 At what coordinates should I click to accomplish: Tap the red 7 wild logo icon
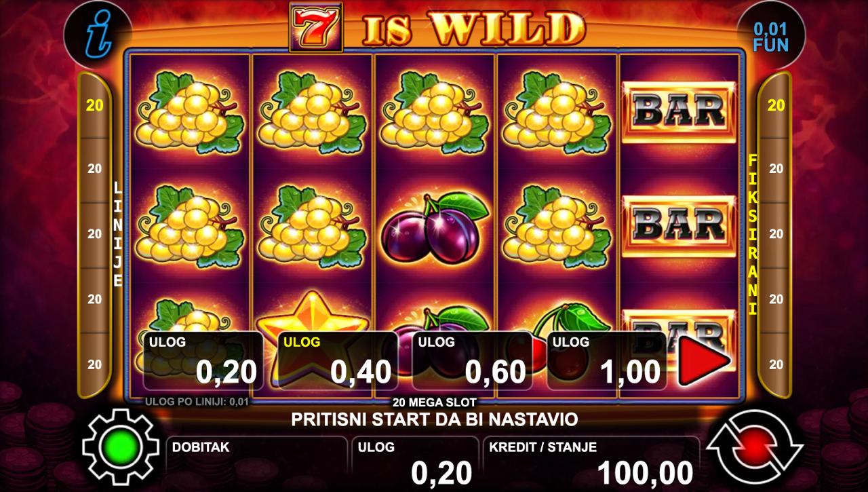pos(316,27)
